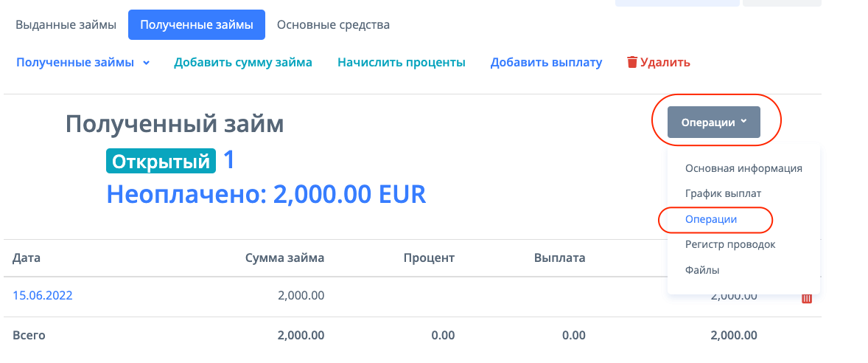Screen dimensions: 868x363
Task: Click the blue loan number 1
Action: pos(228,160)
